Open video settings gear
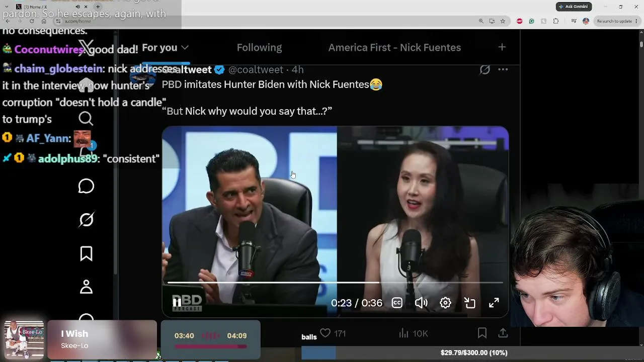Screen dimensions: 644x362 point(445,303)
